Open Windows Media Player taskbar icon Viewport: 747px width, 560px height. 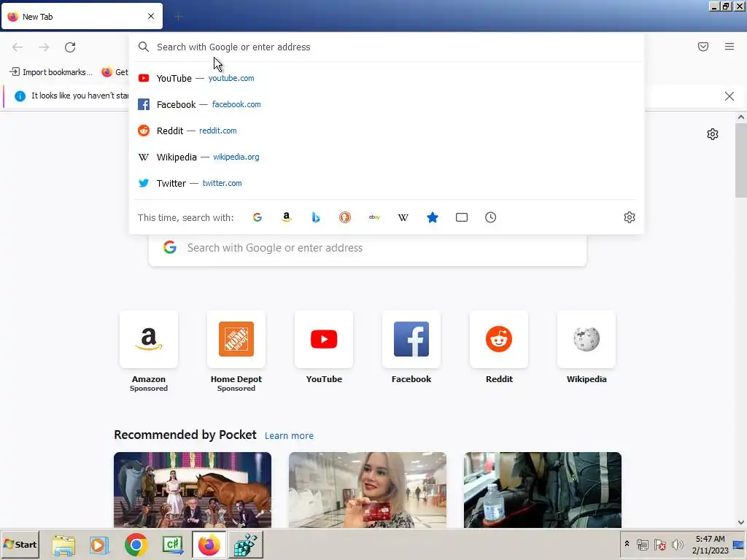click(x=99, y=545)
